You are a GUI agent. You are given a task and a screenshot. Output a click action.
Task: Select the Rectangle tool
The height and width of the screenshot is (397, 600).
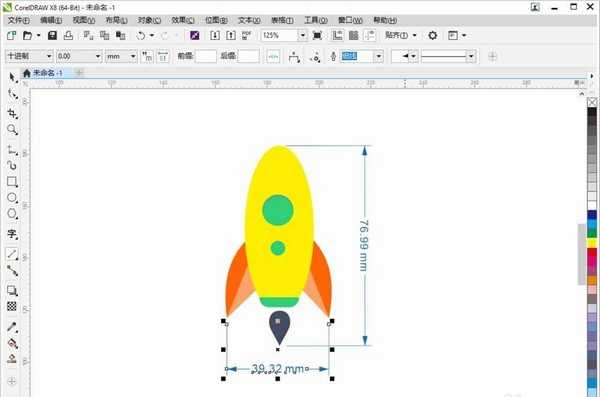coord(12,181)
